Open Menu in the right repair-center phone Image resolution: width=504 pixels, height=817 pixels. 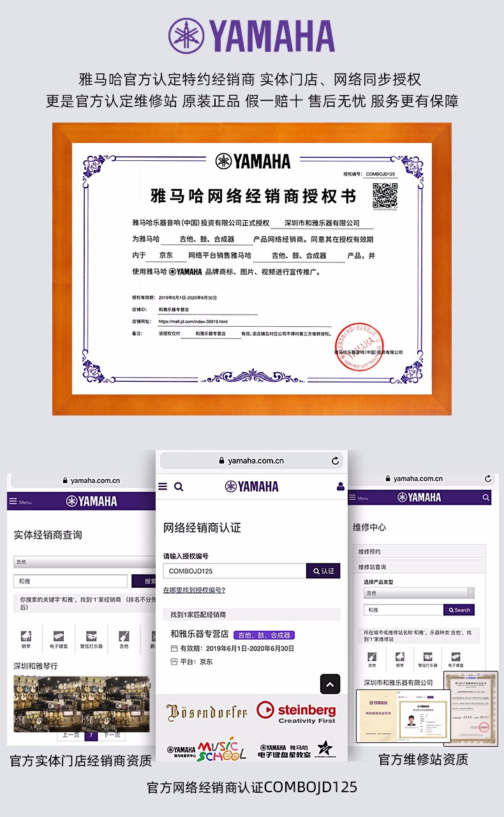point(360,498)
